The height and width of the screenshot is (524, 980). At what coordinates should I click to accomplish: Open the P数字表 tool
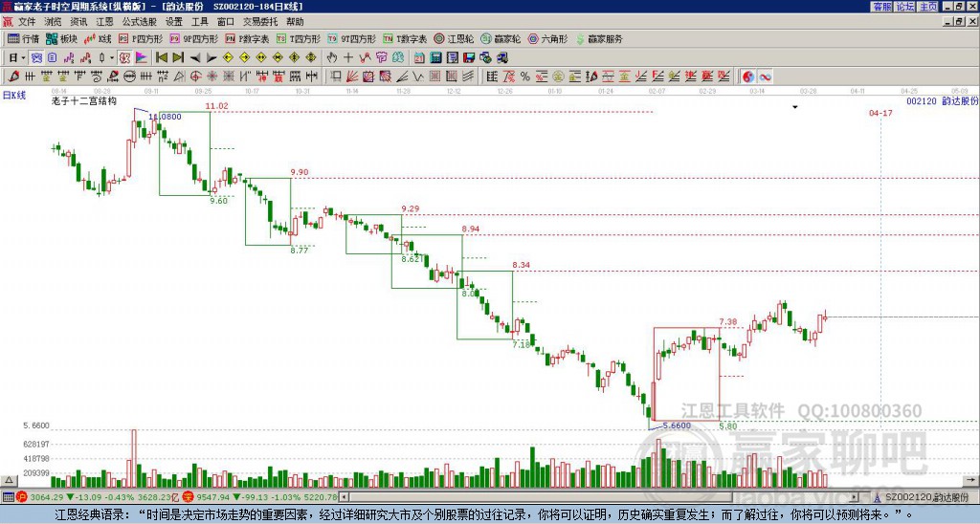coord(247,38)
